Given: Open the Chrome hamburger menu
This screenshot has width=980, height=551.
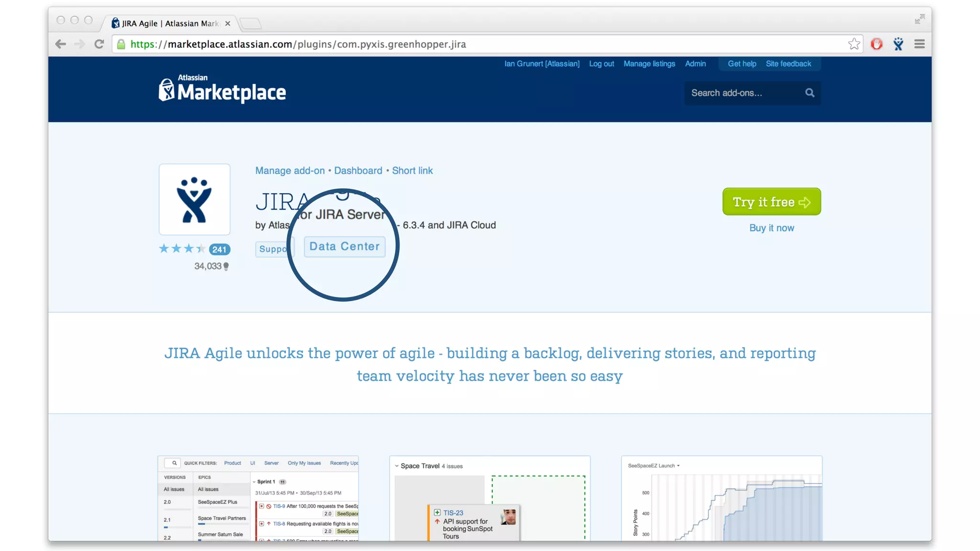Looking at the screenshot, I should [919, 44].
